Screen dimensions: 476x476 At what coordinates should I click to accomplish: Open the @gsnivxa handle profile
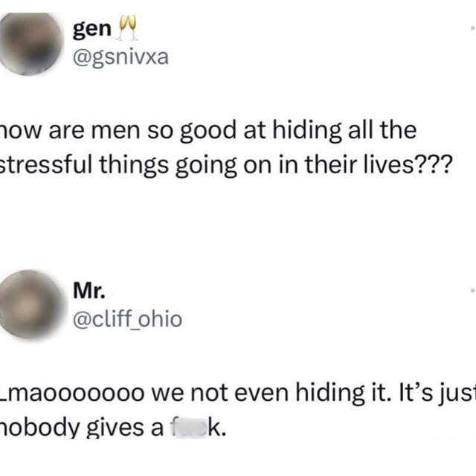(120, 57)
